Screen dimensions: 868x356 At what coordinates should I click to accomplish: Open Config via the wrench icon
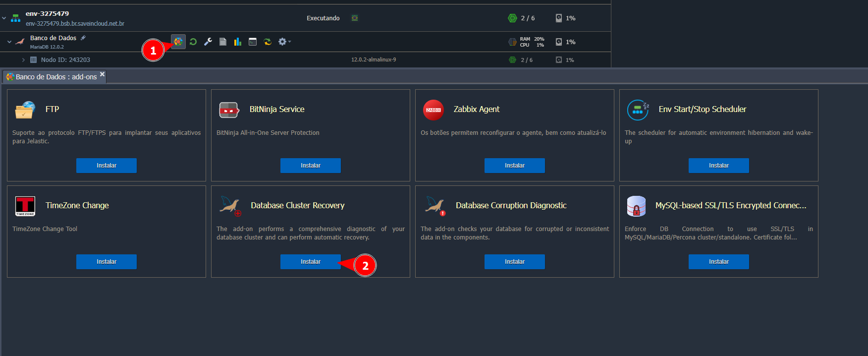[208, 42]
